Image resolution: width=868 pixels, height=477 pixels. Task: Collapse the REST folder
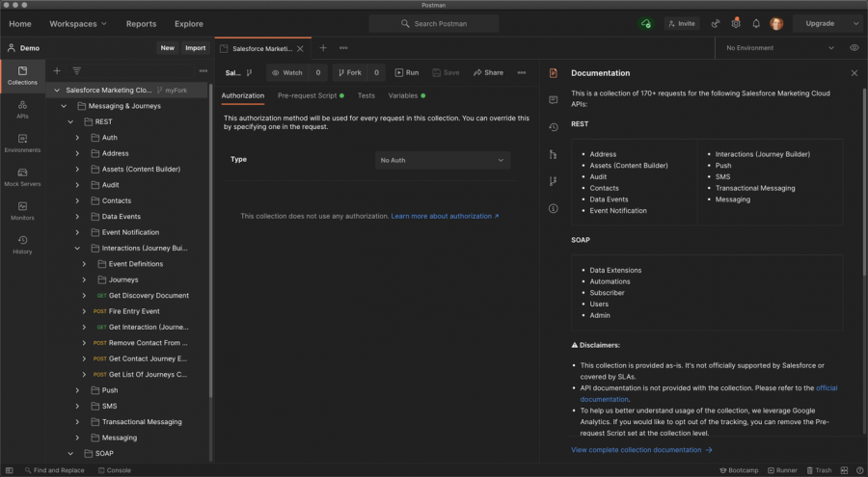tap(70, 121)
